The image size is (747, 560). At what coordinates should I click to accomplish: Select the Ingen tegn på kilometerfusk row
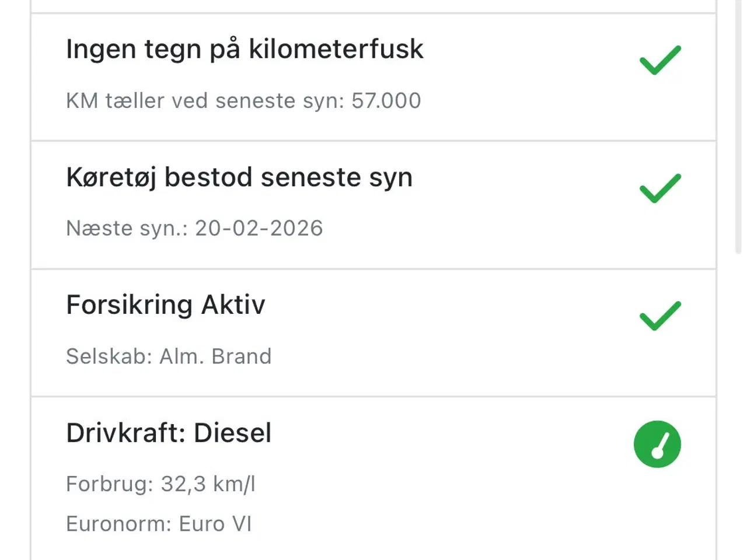(245, 50)
